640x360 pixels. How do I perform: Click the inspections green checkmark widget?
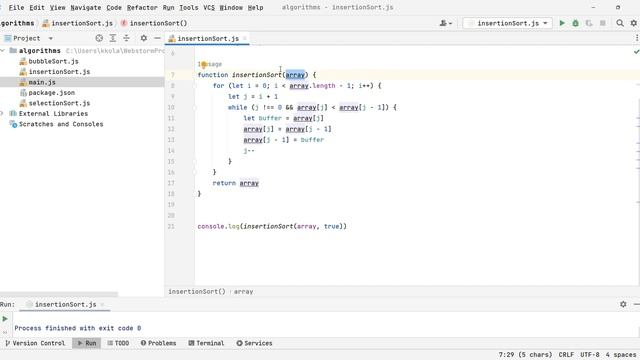click(x=636, y=52)
